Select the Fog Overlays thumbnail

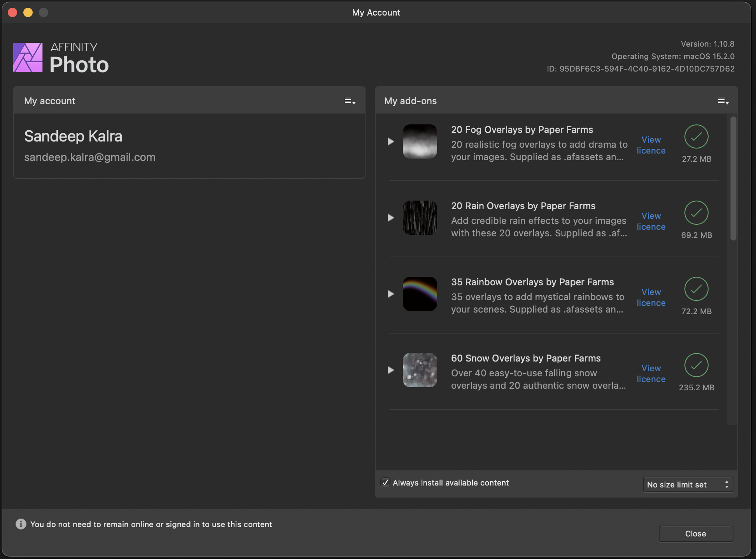(x=420, y=141)
